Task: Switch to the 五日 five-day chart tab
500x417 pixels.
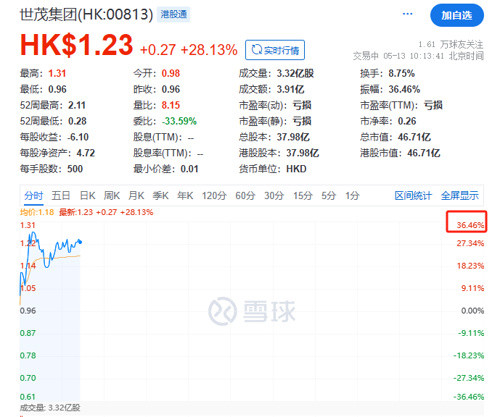Action: (x=61, y=196)
